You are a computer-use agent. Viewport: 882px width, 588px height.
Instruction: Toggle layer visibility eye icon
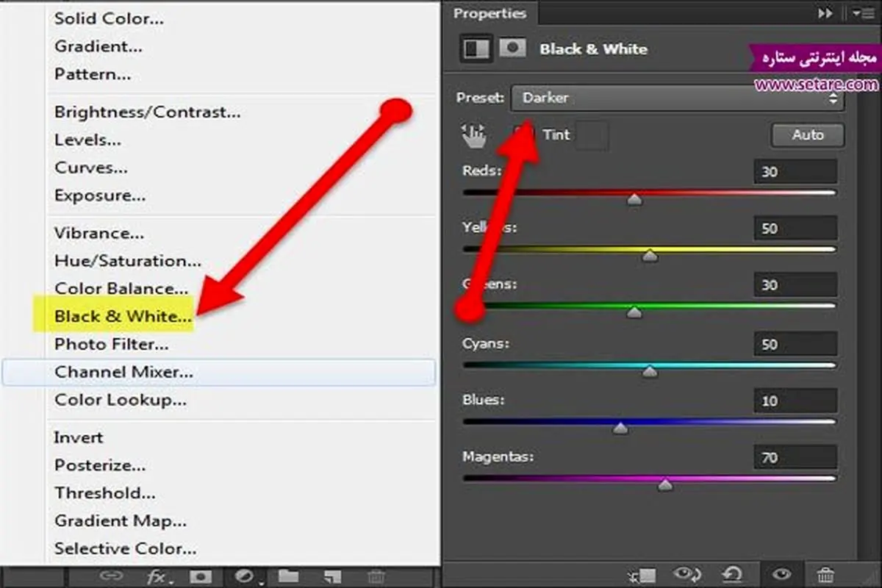(781, 575)
